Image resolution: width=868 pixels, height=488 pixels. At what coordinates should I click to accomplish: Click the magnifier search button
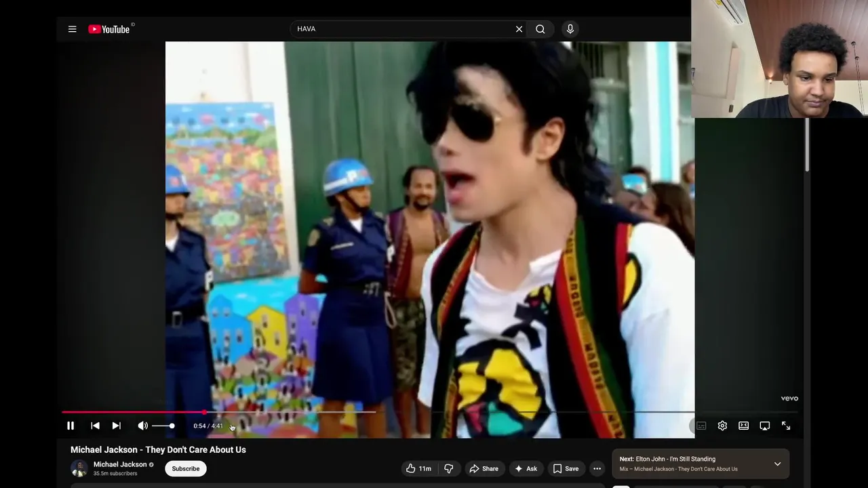pos(540,29)
